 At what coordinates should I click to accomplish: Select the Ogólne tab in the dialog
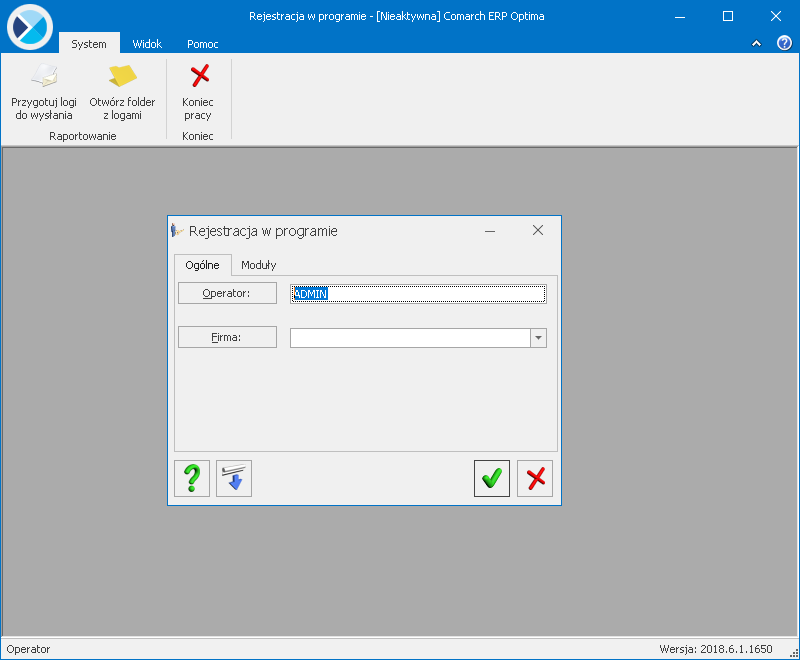[203, 265]
